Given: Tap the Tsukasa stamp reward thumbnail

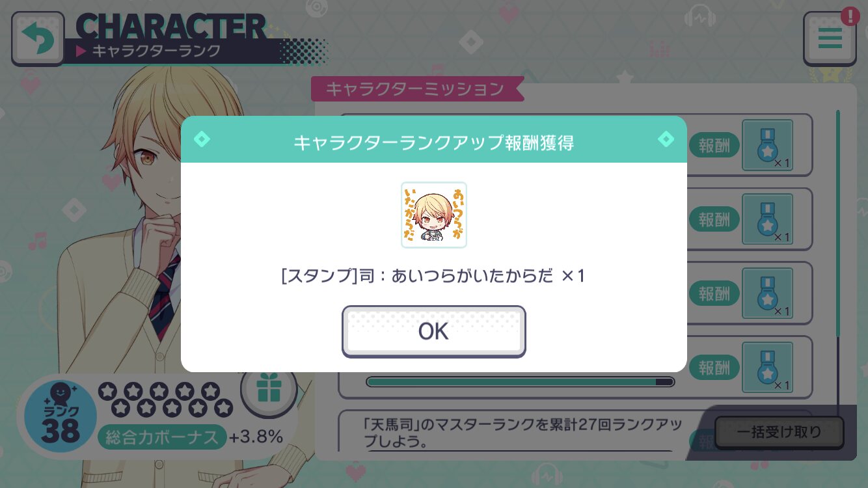Looking at the screenshot, I should [433, 215].
